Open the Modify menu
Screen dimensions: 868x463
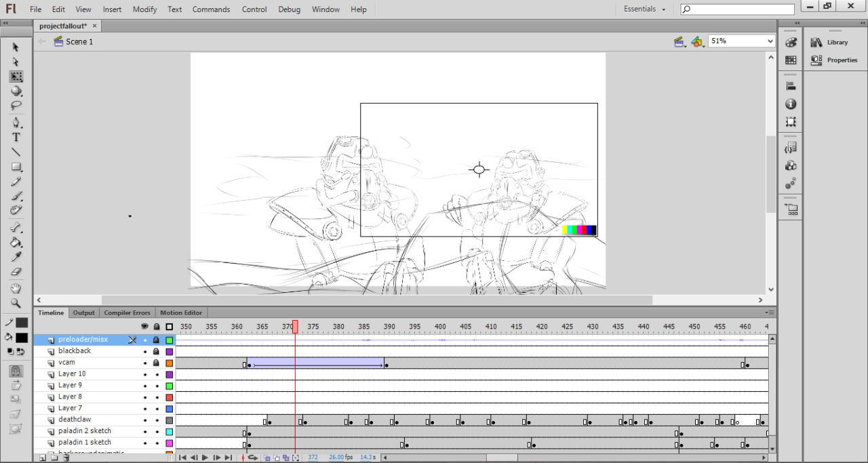tap(144, 9)
